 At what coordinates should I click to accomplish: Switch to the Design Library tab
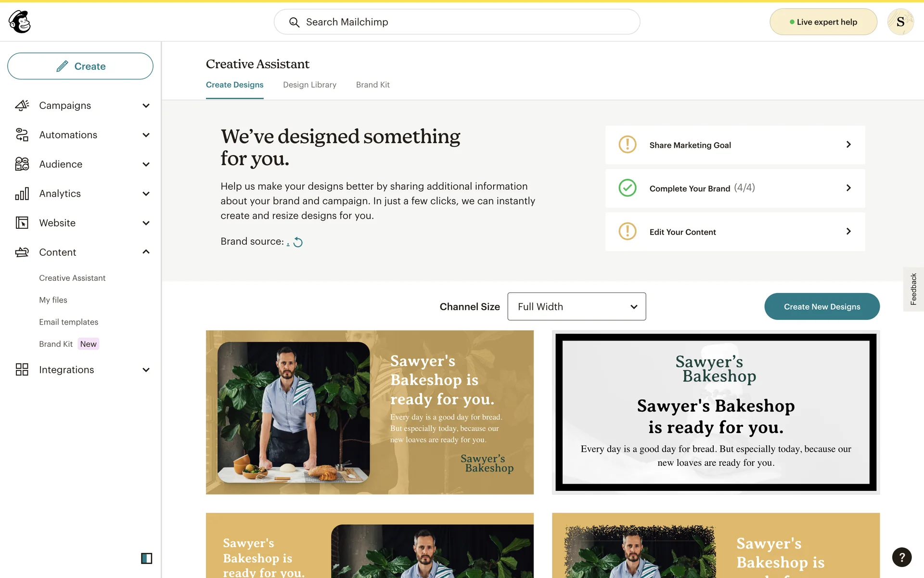309,85
